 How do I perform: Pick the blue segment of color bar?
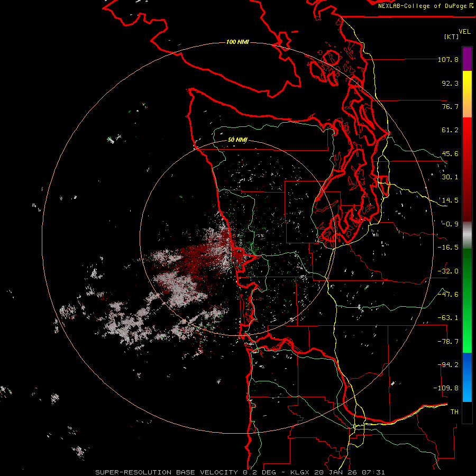(467, 377)
